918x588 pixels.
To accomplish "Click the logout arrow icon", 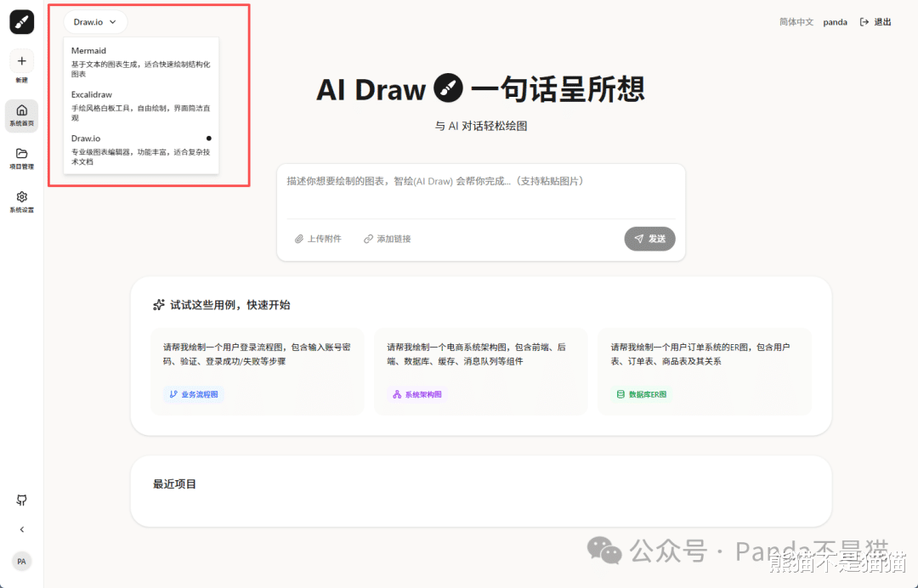I will coord(864,22).
